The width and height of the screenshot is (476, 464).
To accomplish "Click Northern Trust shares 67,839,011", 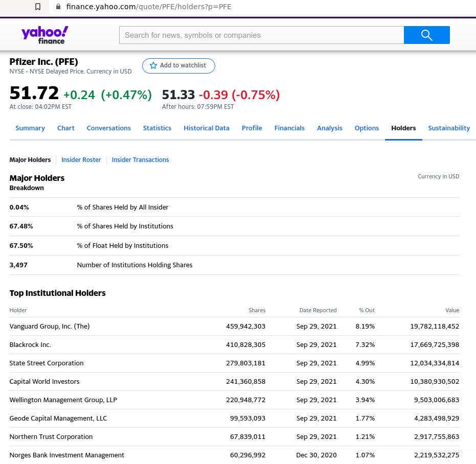I will 247,437.
